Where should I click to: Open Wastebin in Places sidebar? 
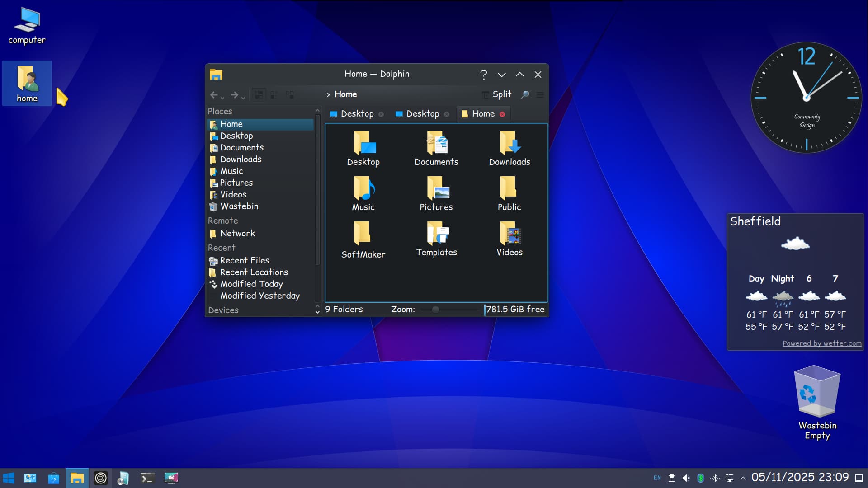[x=239, y=206]
